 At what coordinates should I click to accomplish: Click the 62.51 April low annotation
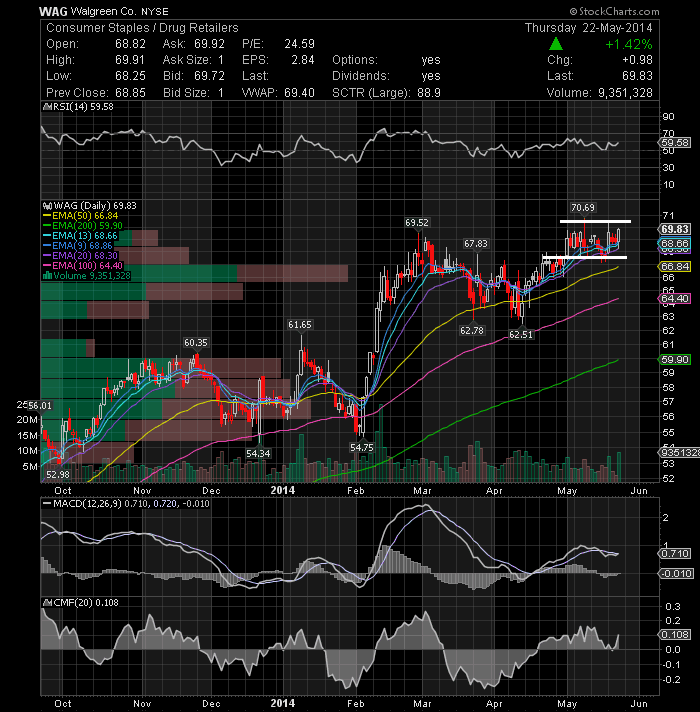[x=521, y=335]
